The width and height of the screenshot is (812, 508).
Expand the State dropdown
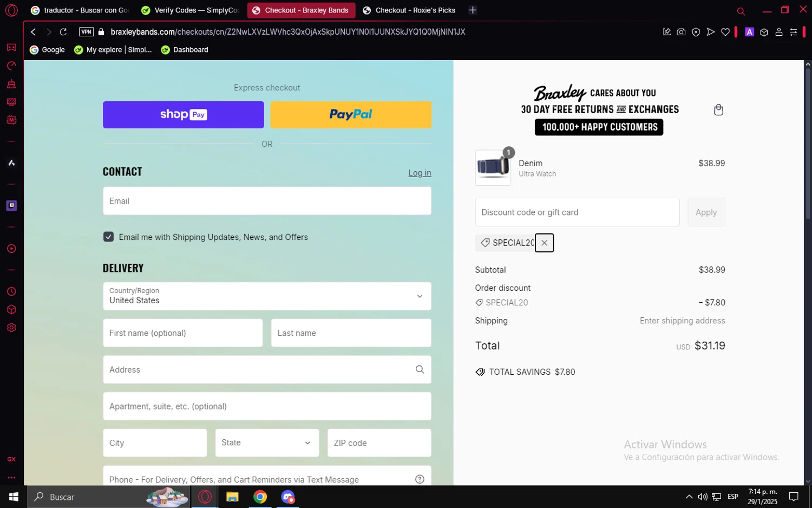(267, 443)
